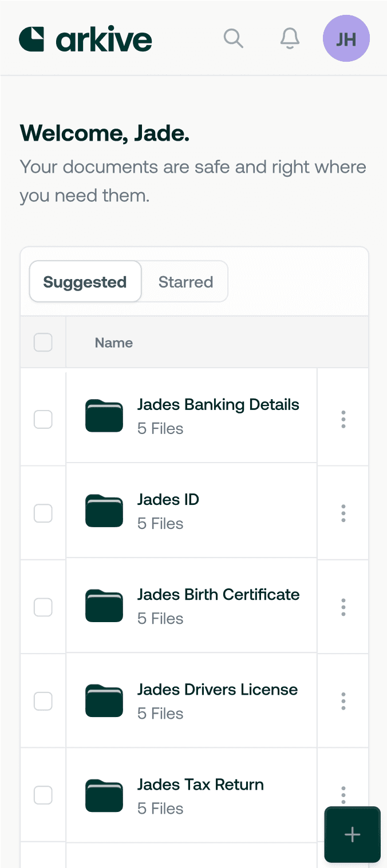The width and height of the screenshot is (387, 868).
Task: Open more options for Jades Birth Certificate
Action: (343, 607)
